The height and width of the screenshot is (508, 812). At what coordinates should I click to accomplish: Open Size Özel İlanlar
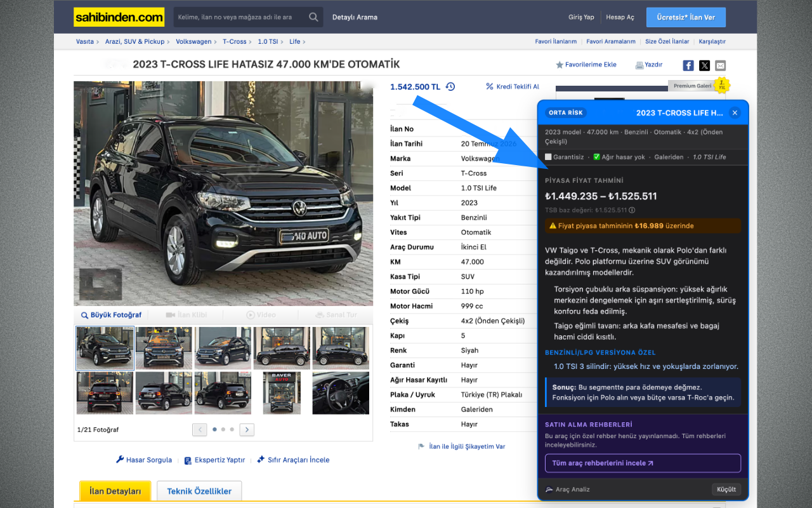(667, 42)
